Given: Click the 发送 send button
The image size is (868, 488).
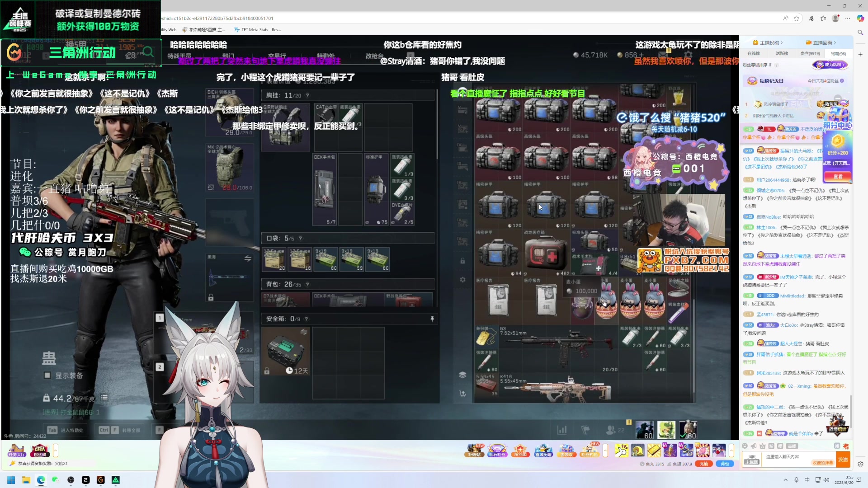Looking at the screenshot, I should 843,460.
